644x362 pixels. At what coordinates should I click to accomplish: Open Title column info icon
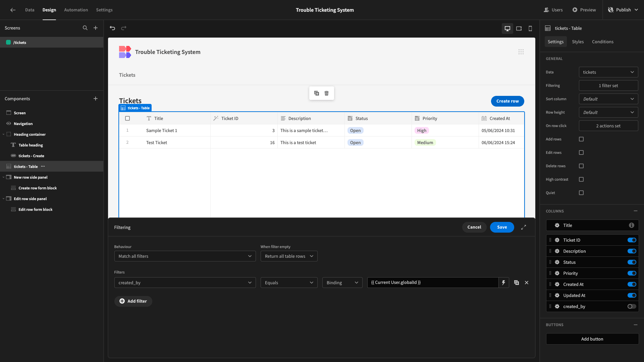tap(632, 225)
